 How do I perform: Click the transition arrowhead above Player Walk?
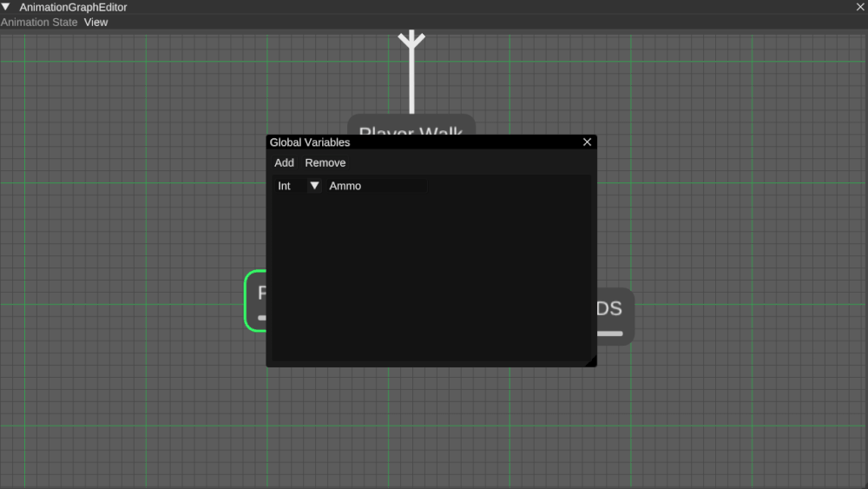(x=411, y=40)
